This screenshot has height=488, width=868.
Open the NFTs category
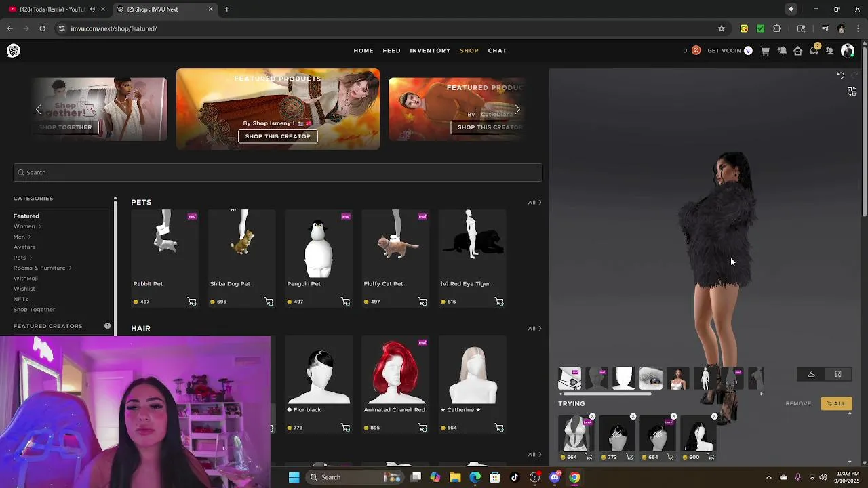(x=21, y=299)
